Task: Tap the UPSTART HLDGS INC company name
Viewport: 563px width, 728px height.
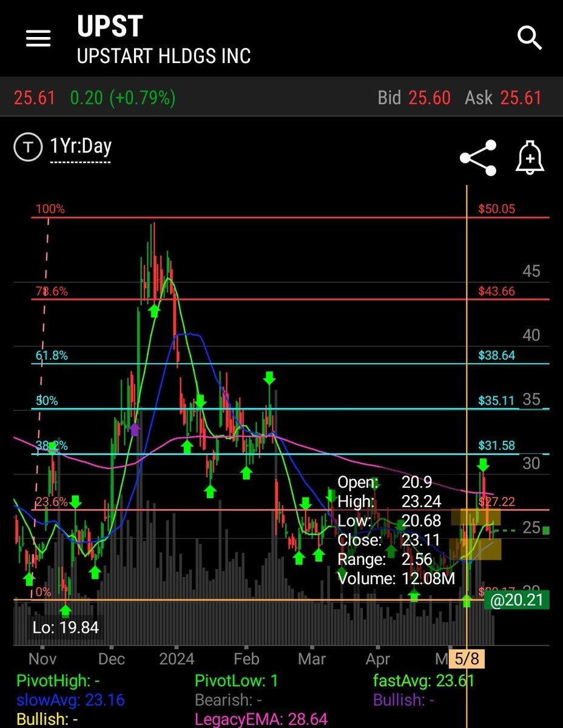Action: point(164,56)
